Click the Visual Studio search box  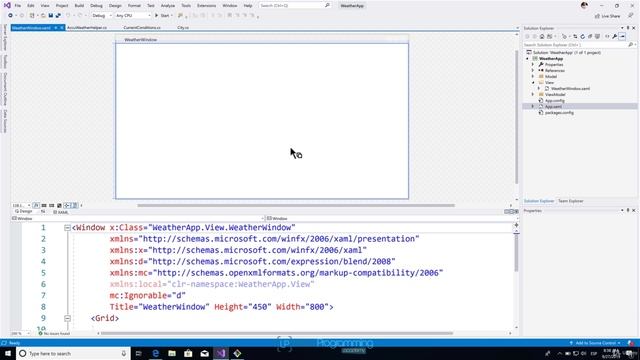click(x=295, y=6)
